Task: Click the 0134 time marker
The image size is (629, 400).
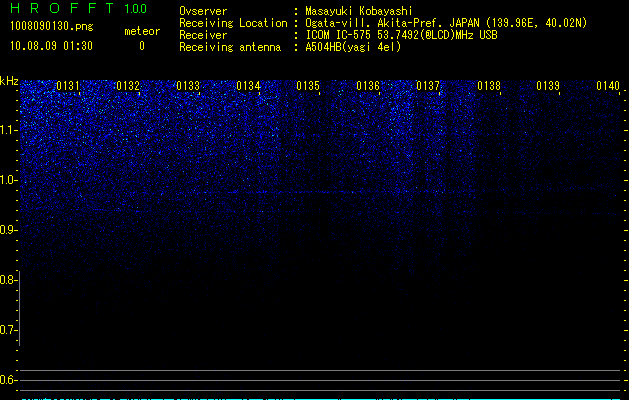Action: coord(248,86)
